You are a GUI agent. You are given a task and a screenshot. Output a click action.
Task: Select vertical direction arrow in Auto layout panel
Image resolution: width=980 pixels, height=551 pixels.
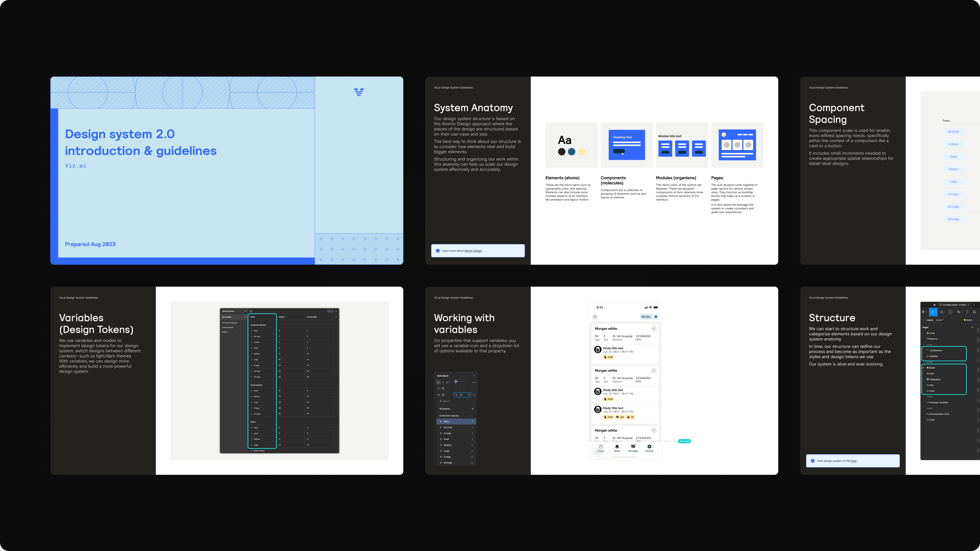[439, 382]
